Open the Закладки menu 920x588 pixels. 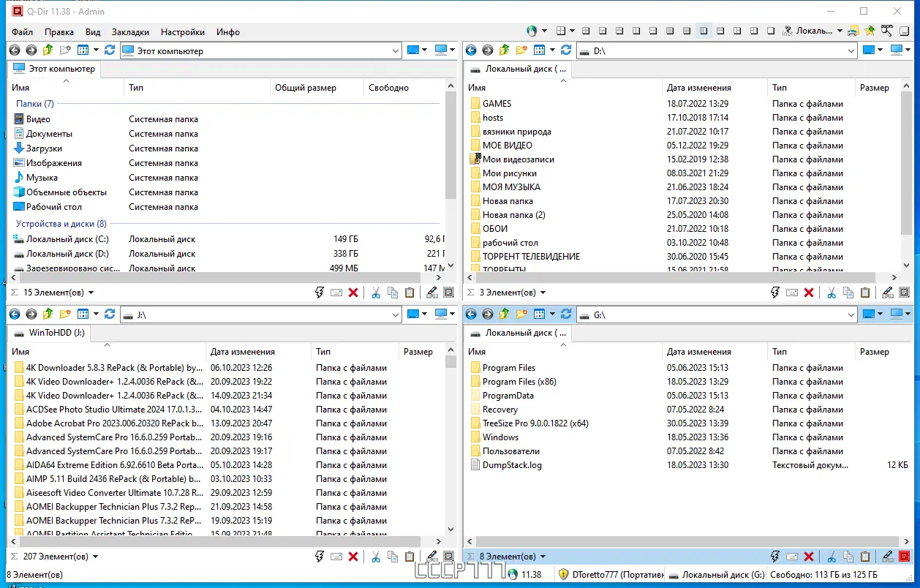coord(130,32)
